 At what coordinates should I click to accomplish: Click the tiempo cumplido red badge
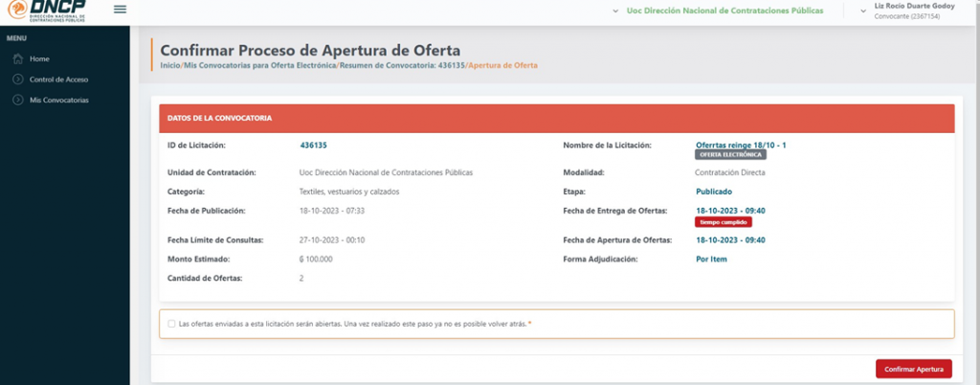pyautogui.click(x=724, y=222)
